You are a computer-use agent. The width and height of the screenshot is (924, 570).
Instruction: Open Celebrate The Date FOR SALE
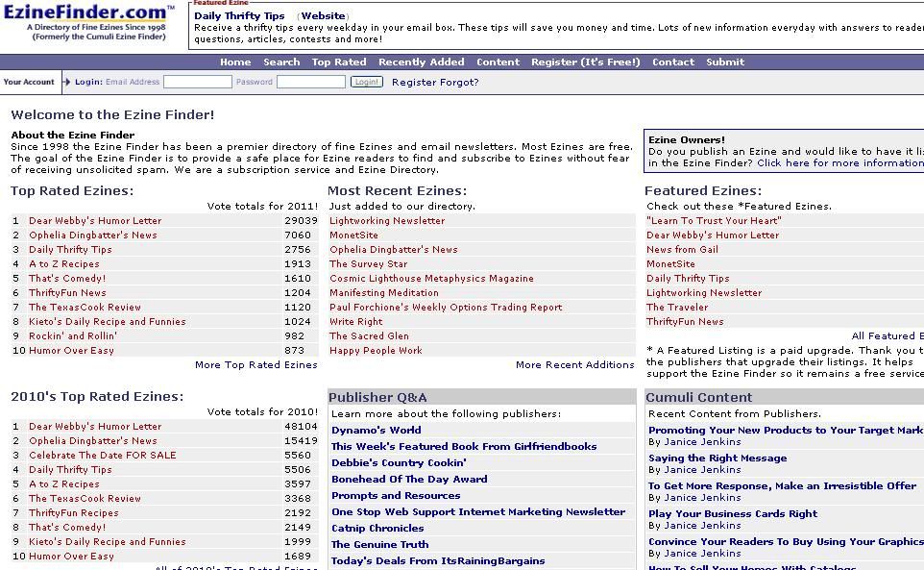point(103,455)
